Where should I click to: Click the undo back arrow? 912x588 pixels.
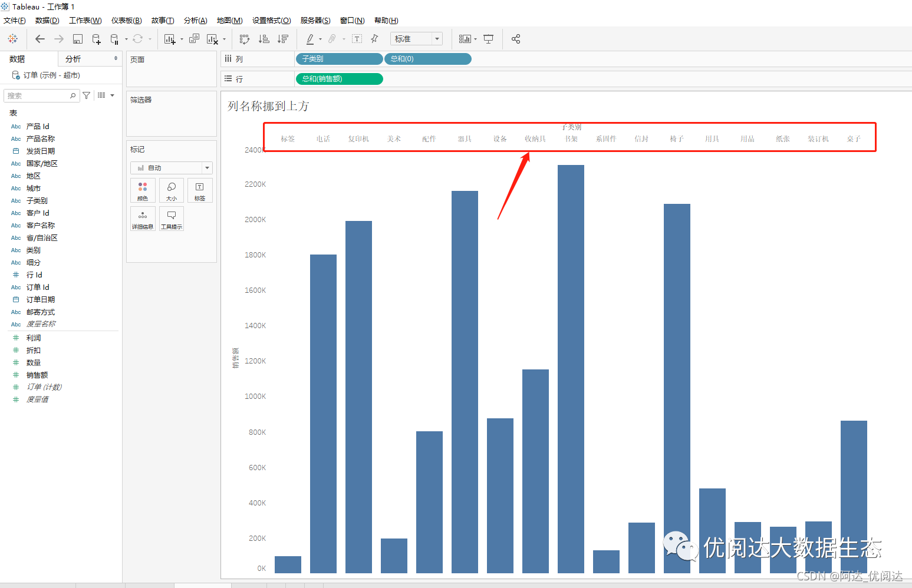(40, 39)
